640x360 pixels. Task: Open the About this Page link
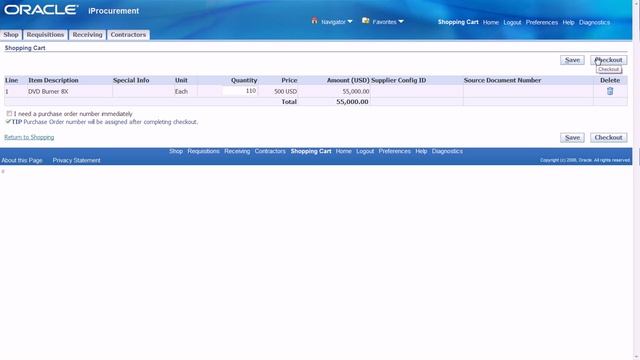click(x=22, y=160)
